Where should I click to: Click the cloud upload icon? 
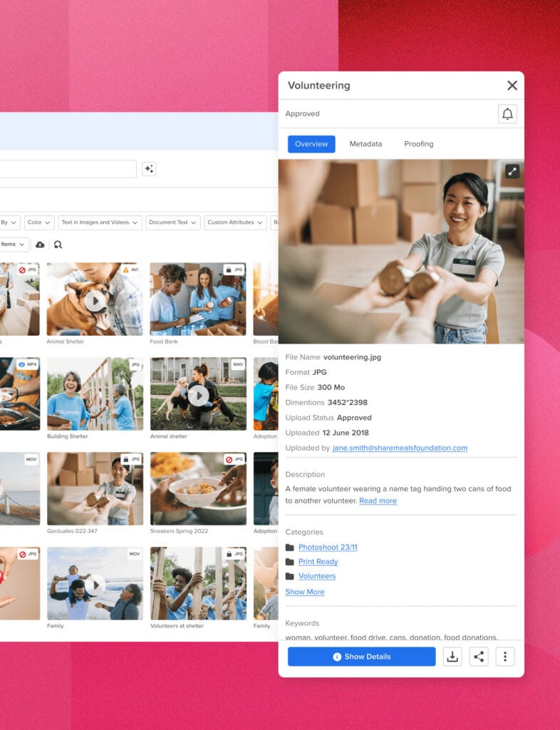point(40,245)
